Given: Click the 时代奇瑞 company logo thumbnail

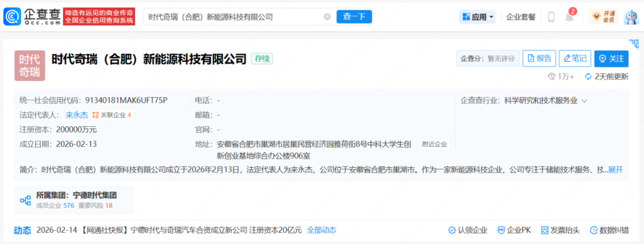Looking at the screenshot, I should pyautogui.click(x=30, y=65).
